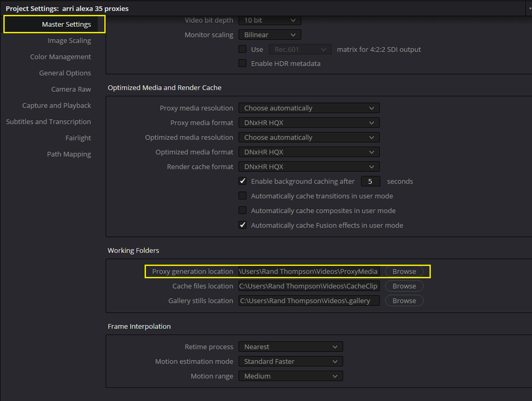Viewport: 532px width, 401px height.
Task: Open Path Mapping section
Action: (69, 154)
